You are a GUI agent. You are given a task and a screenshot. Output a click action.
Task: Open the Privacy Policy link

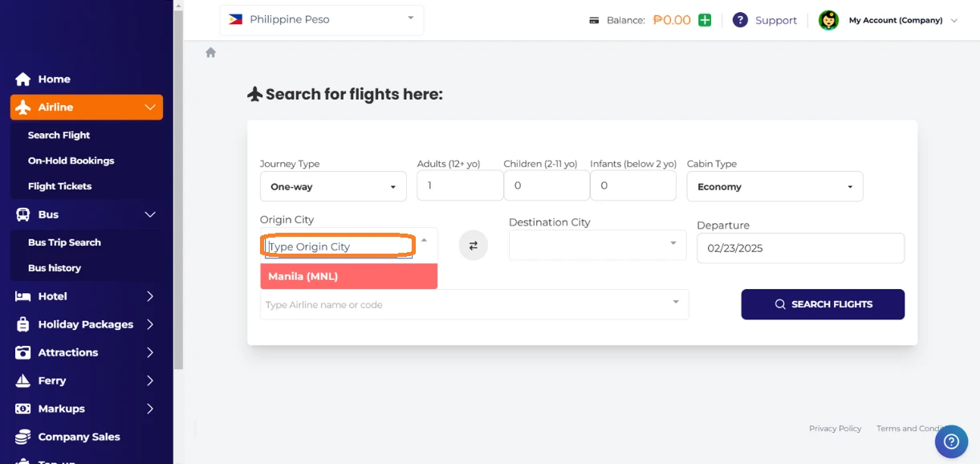click(x=835, y=429)
